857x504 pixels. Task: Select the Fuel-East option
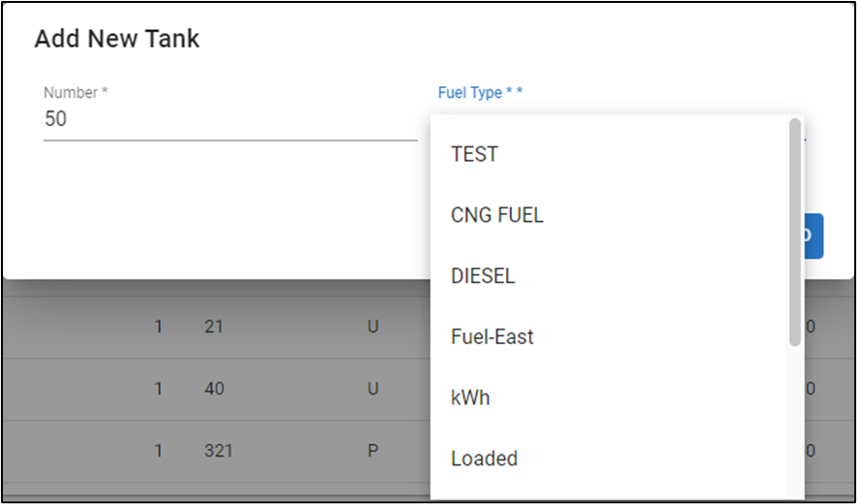click(x=492, y=337)
